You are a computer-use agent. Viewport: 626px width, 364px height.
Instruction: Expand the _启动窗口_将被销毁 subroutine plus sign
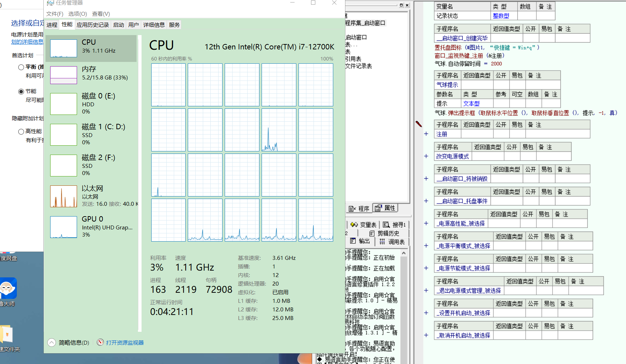[x=426, y=179]
